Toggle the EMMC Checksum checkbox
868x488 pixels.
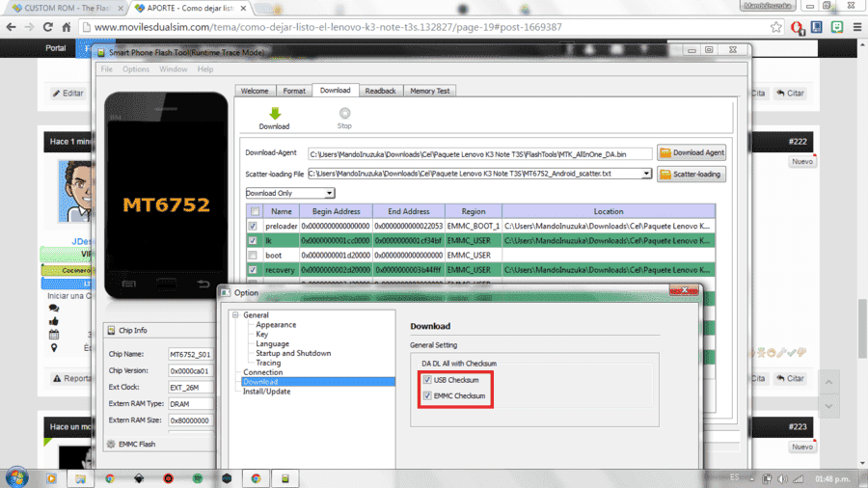pyautogui.click(x=427, y=395)
